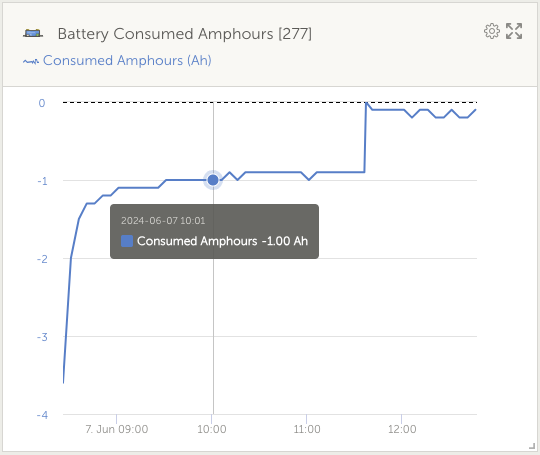Click the -4 value on y-axis
The image size is (540, 455).
(x=42, y=415)
